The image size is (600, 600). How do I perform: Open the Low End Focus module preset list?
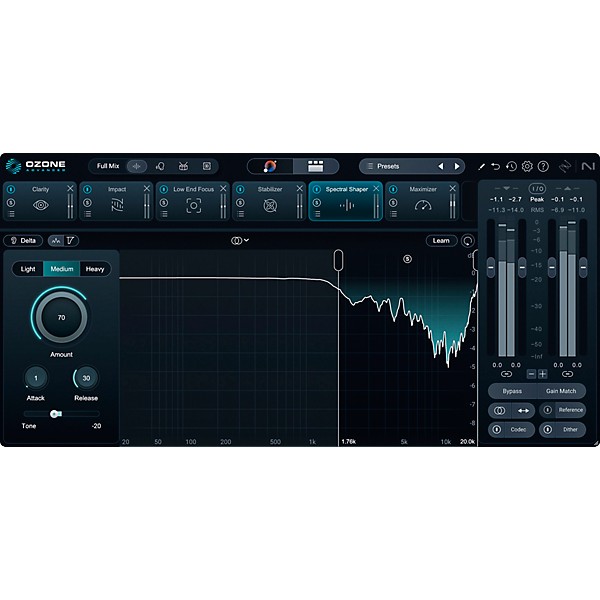click(164, 214)
